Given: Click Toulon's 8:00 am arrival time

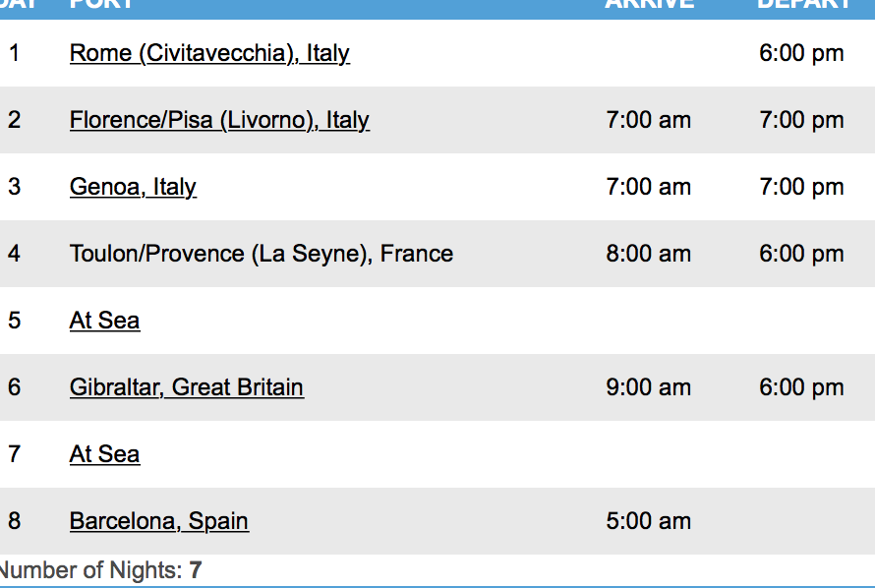Looking at the screenshot, I should pos(649,254).
